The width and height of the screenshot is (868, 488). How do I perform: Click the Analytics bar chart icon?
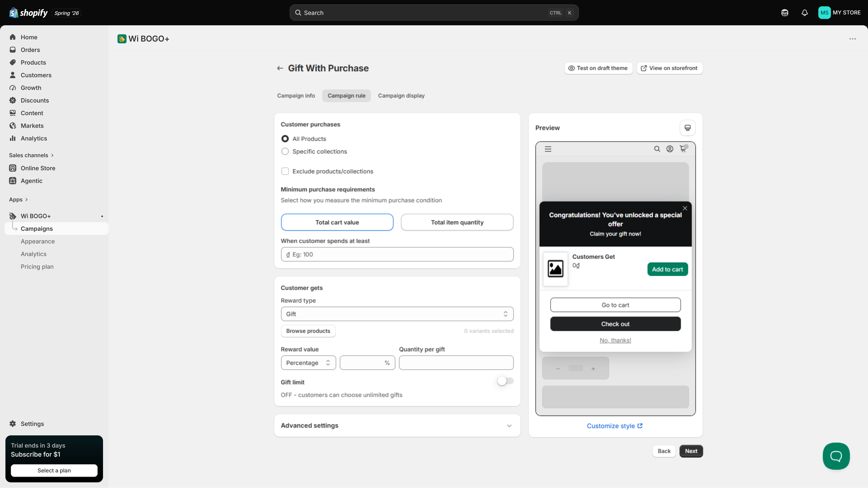(13, 138)
